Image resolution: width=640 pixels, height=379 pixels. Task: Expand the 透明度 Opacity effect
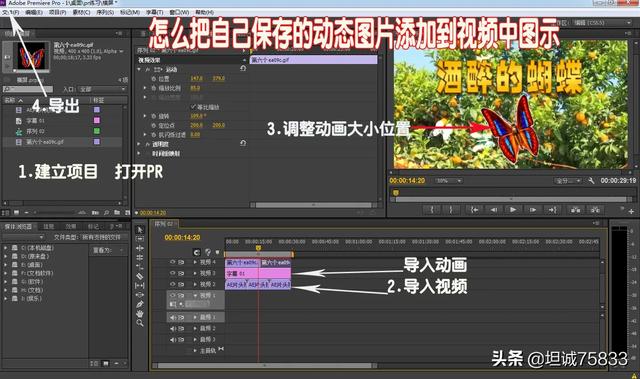pos(139,144)
